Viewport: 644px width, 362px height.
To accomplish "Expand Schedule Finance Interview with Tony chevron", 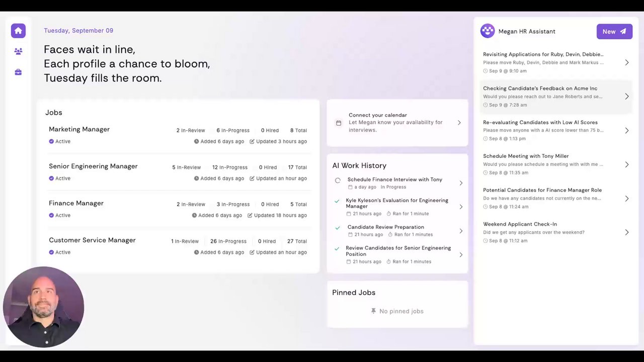I will coord(461,183).
